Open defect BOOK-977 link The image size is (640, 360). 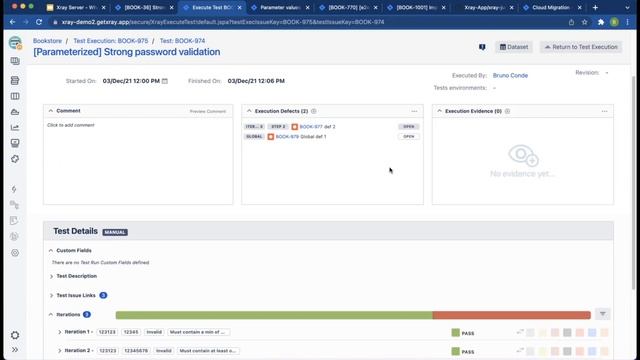click(x=311, y=127)
